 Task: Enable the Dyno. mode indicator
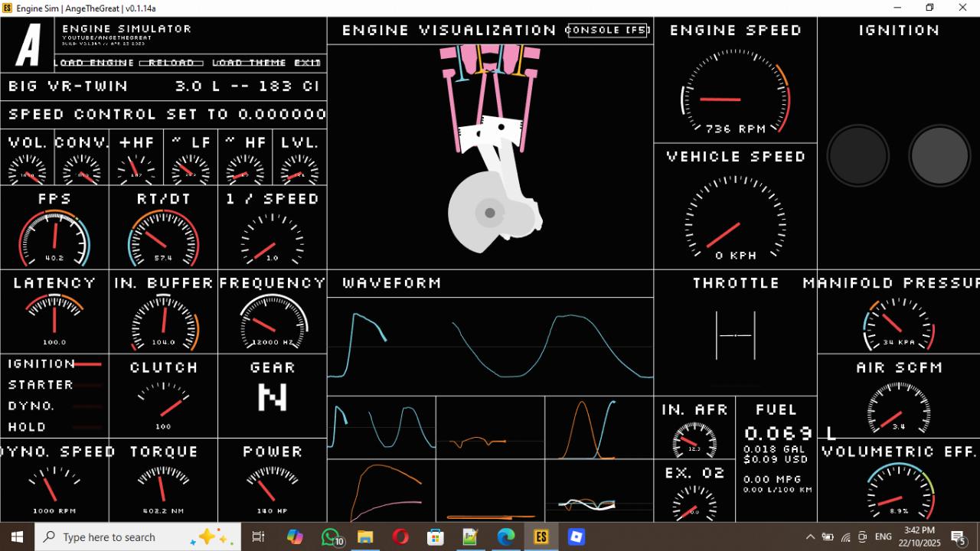pyautogui.click(x=87, y=406)
